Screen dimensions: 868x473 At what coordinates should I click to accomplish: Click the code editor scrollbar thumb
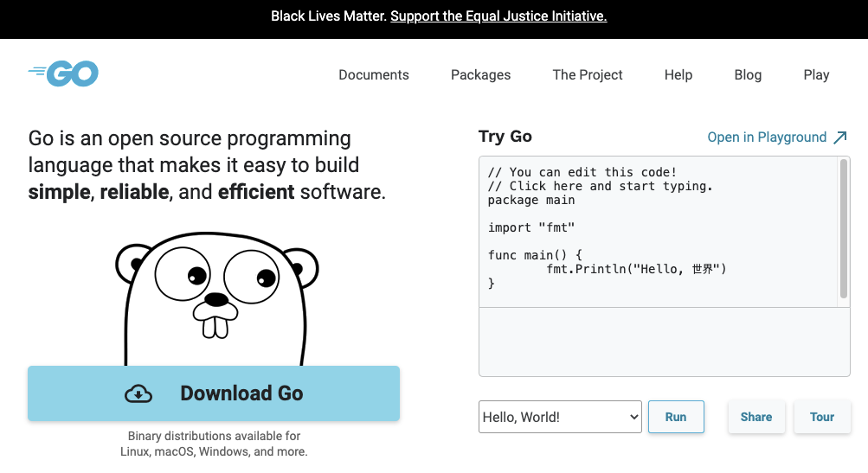(x=844, y=228)
